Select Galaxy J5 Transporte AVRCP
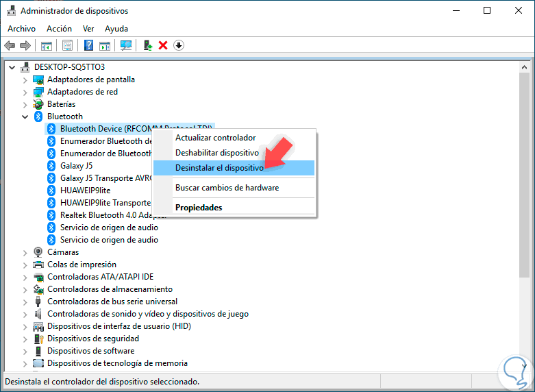Image resolution: width=535 pixels, height=392 pixels. pos(105,178)
